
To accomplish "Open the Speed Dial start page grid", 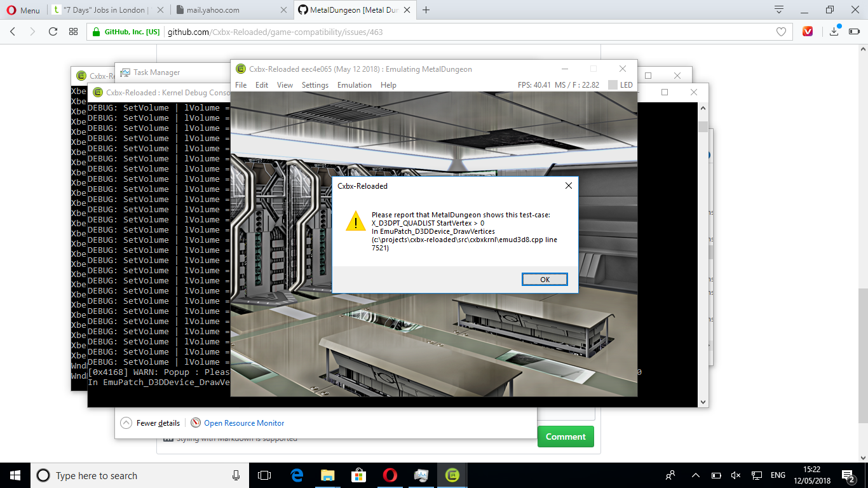I will (x=73, y=32).
